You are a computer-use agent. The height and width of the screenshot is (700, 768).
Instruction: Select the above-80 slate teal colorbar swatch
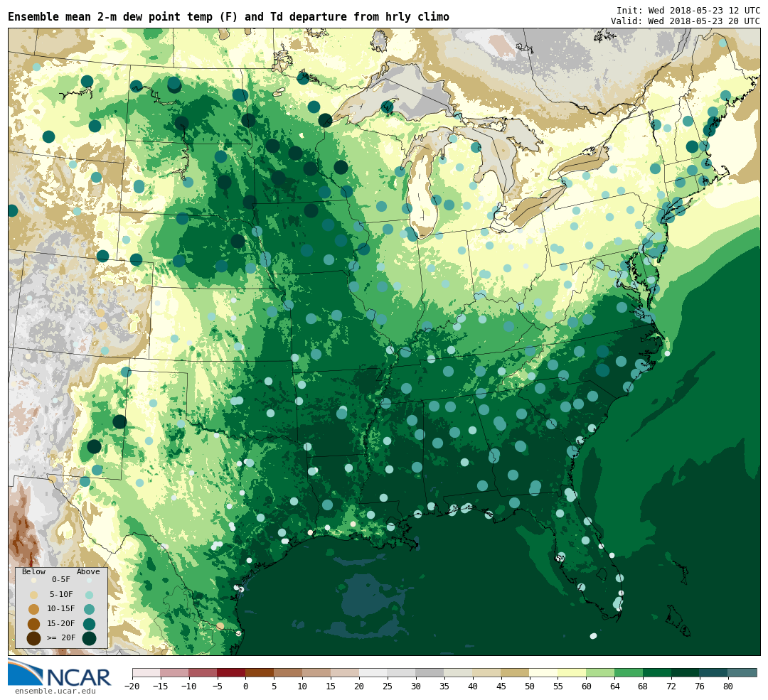pos(743,673)
